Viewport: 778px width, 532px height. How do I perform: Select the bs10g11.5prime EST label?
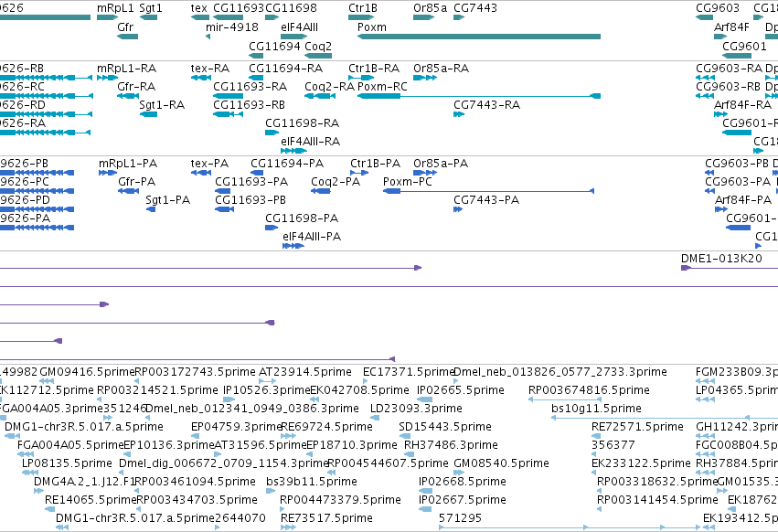pyautogui.click(x=596, y=409)
